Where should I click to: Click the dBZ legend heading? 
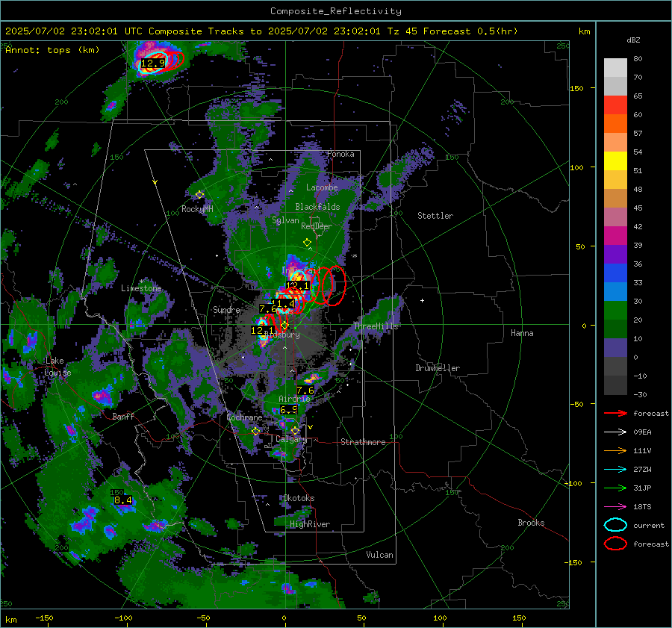coord(633,40)
